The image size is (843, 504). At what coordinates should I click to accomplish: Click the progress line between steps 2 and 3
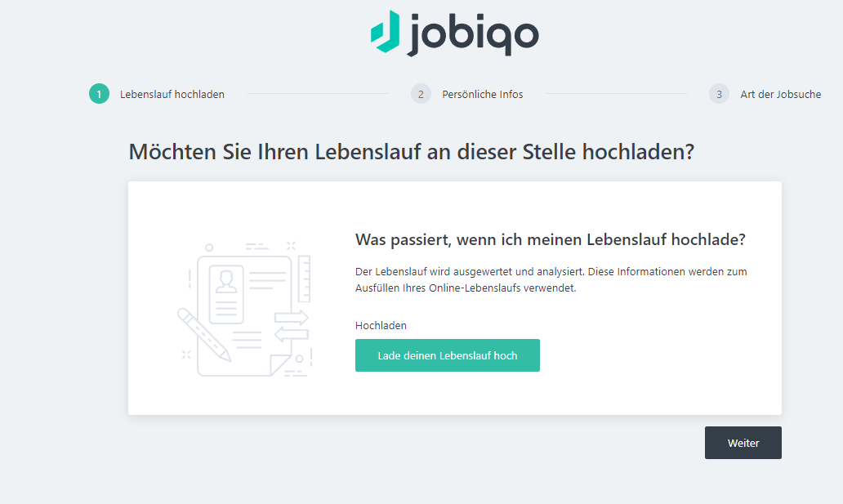[616, 94]
